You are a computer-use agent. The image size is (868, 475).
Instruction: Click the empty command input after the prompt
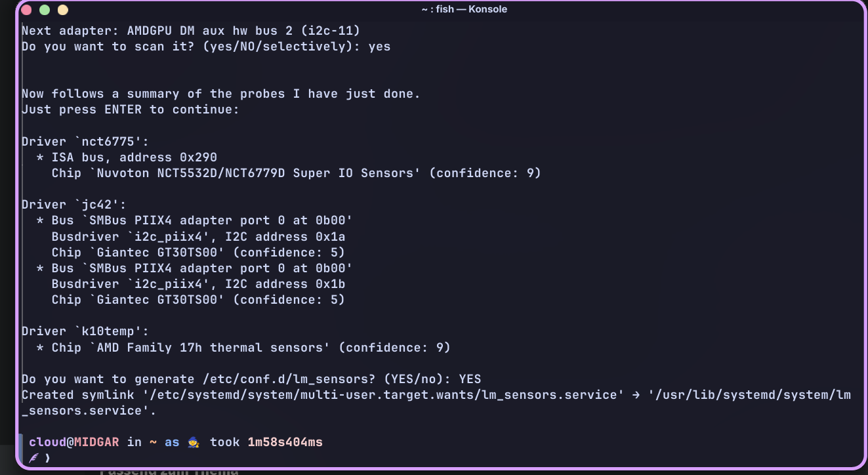453,458
